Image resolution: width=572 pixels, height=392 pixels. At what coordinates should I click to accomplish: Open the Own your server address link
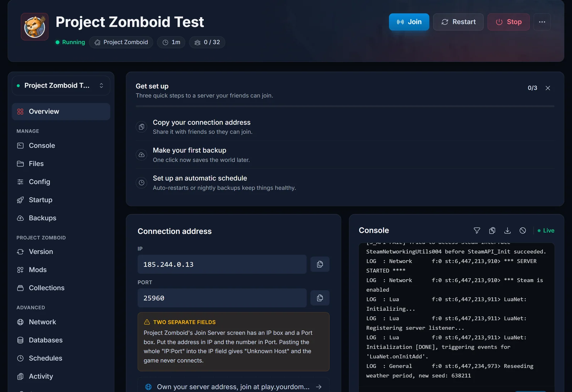click(x=233, y=387)
